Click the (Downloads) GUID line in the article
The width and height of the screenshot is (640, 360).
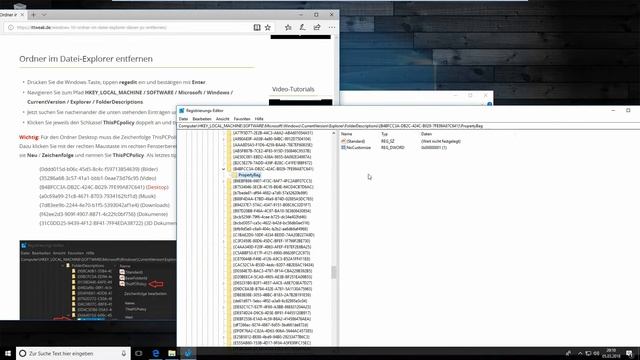(x=104, y=205)
